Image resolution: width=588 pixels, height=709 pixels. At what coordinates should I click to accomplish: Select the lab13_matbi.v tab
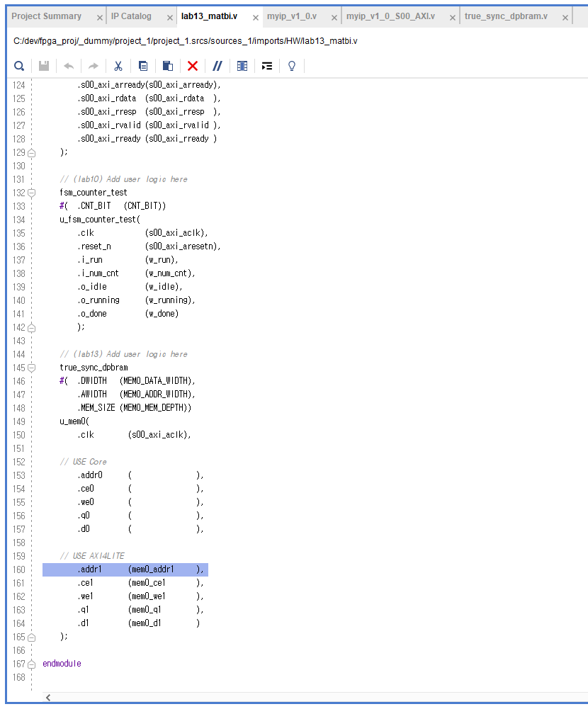tap(210, 16)
